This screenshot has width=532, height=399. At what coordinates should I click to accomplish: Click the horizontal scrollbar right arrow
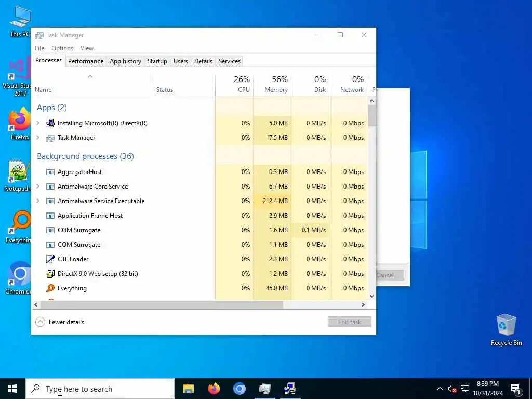[363, 304]
